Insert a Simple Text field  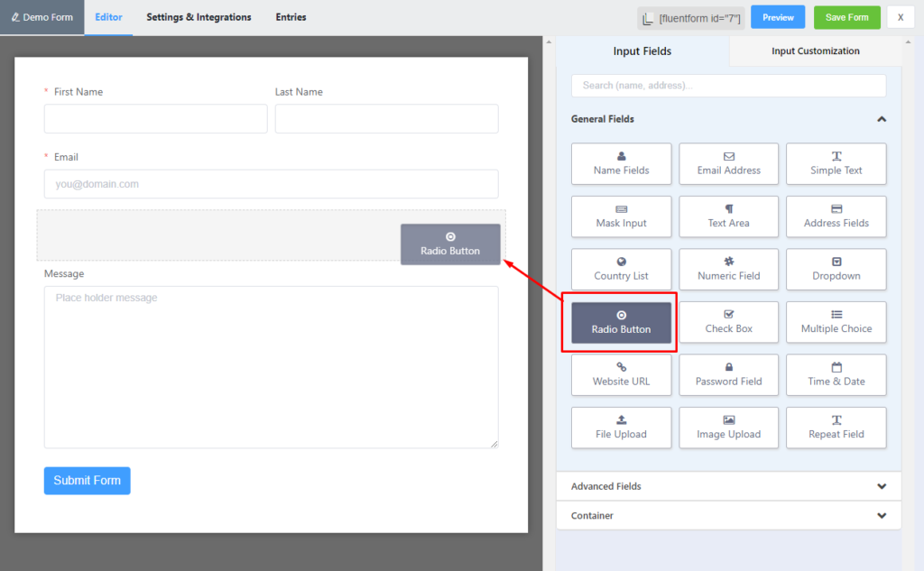[836, 163]
